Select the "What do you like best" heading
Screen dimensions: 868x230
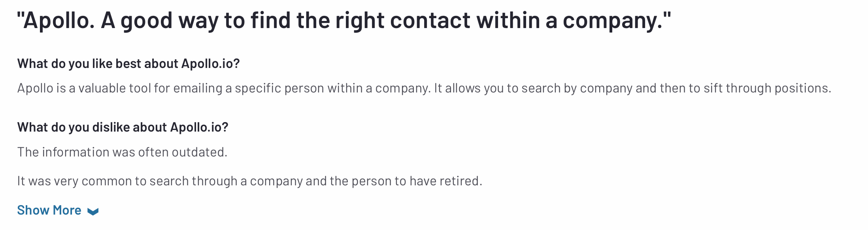pos(128,64)
